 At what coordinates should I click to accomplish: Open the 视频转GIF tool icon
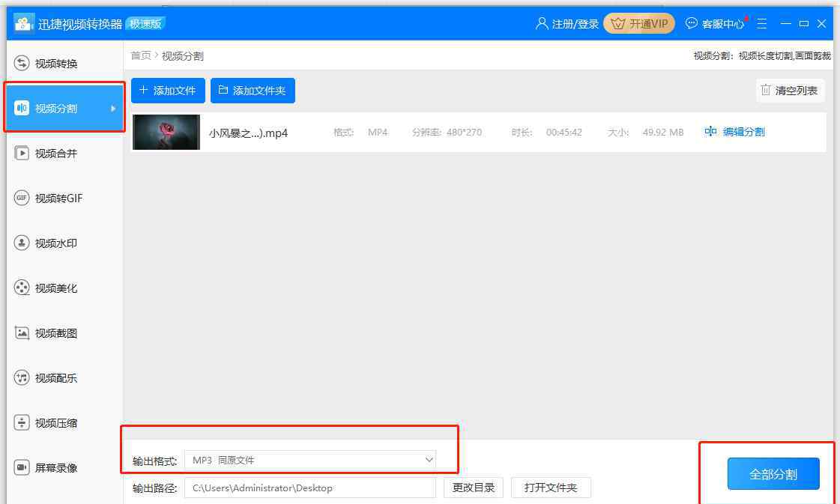[x=22, y=198]
